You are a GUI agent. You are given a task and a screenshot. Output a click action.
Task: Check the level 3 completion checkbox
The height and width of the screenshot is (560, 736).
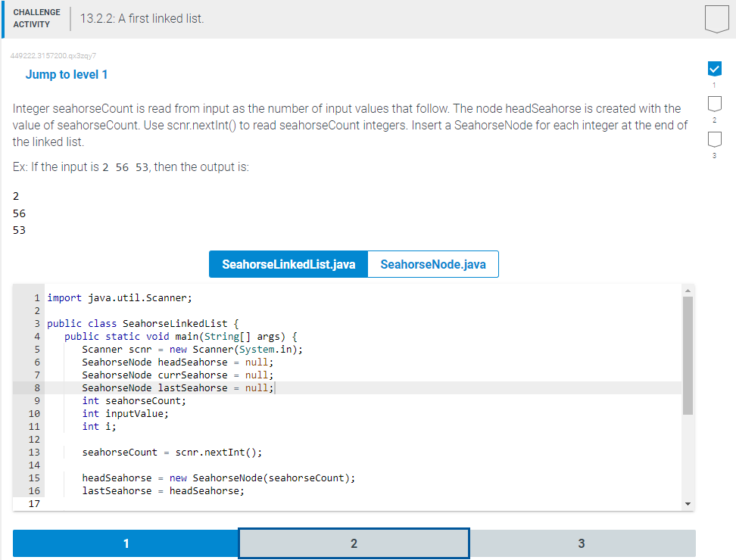[714, 139]
